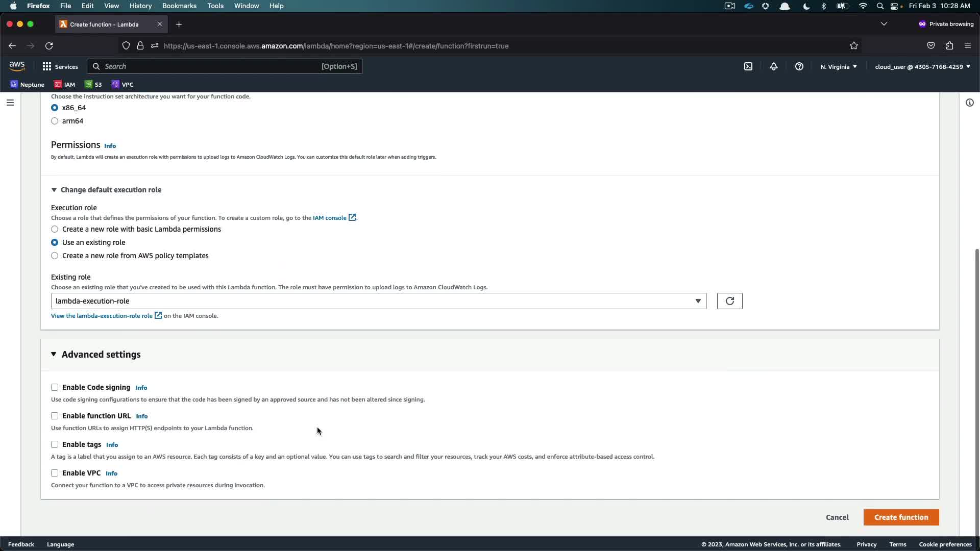This screenshot has height=551, width=980.
Task: Open the side navigation hamburger menu
Action: pyautogui.click(x=10, y=103)
